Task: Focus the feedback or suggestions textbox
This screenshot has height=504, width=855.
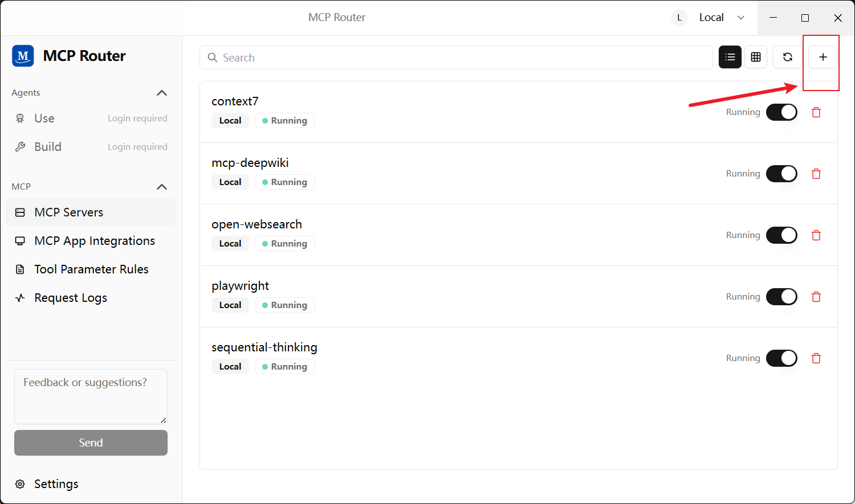Action: click(91, 396)
